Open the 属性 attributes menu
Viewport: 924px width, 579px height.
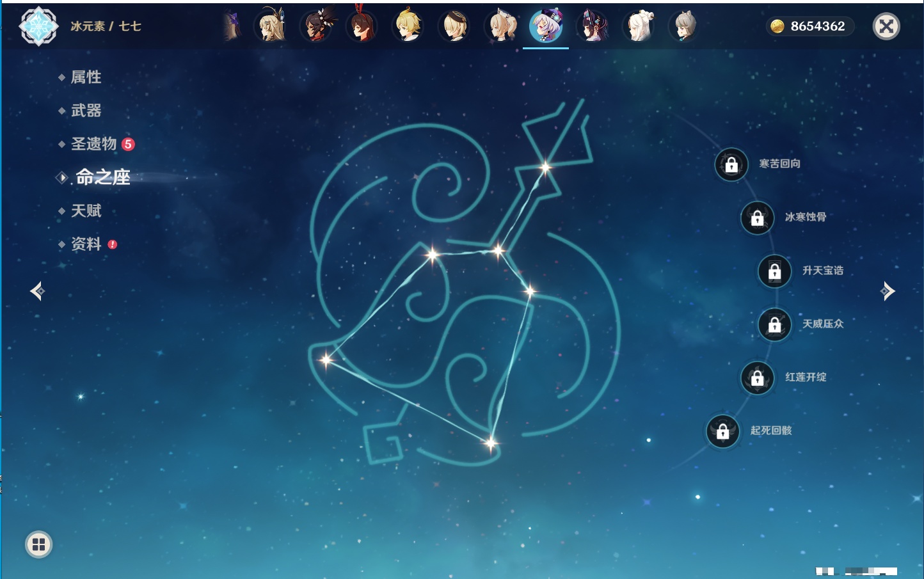pyautogui.click(x=86, y=77)
